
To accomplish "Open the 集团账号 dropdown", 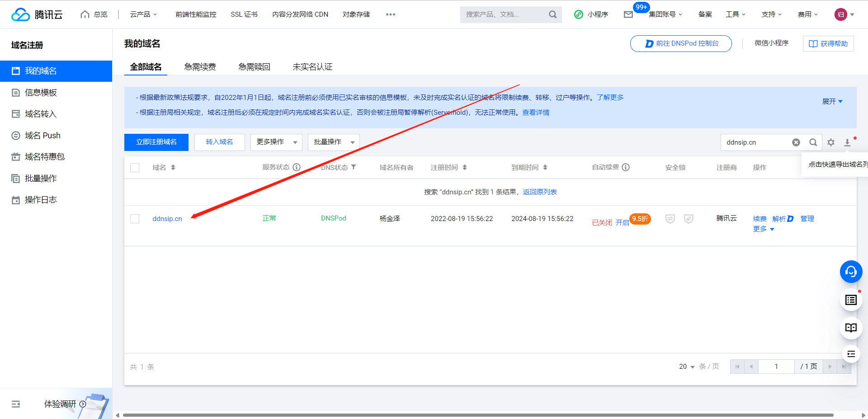I will click(665, 14).
